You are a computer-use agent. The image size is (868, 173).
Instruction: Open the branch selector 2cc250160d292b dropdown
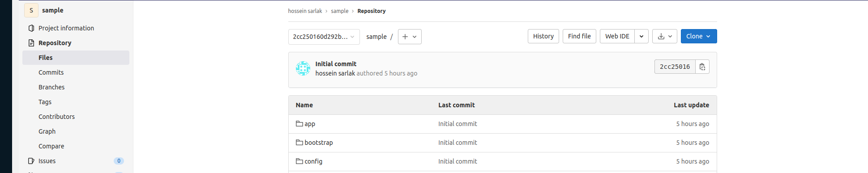click(324, 37)
